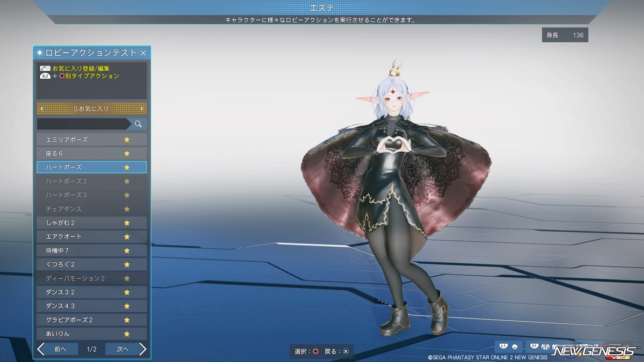Toggle favorite star for 待機中7

point(127,250)
